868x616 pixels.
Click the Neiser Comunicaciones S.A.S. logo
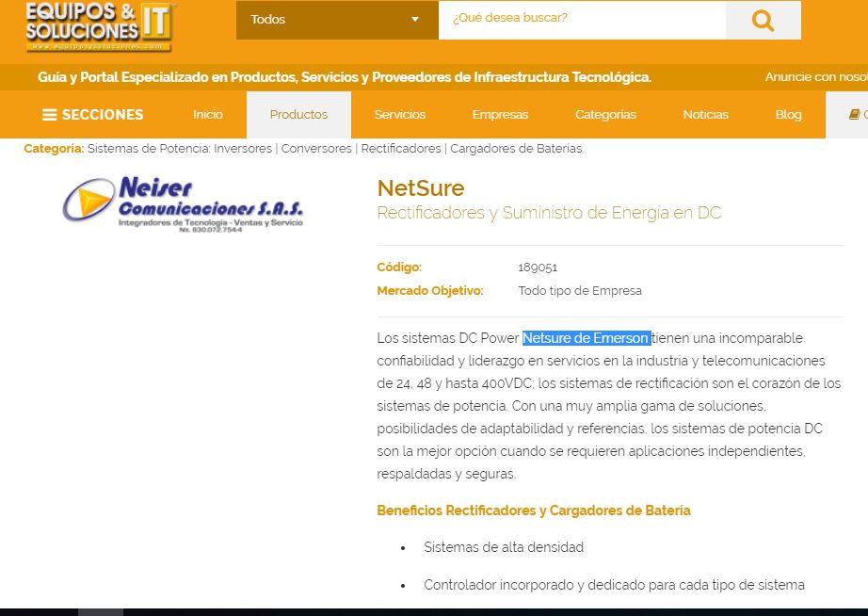click(183, 204)
